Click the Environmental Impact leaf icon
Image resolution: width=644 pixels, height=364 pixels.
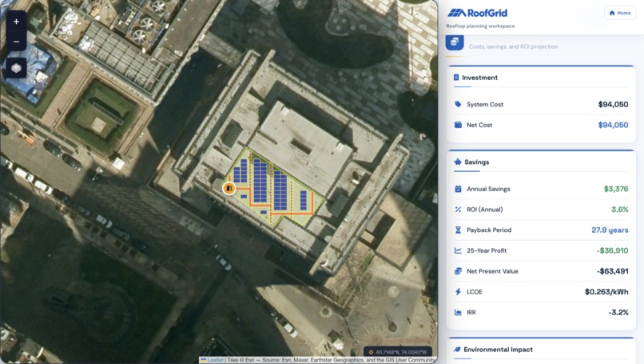(x=457, y=349)
